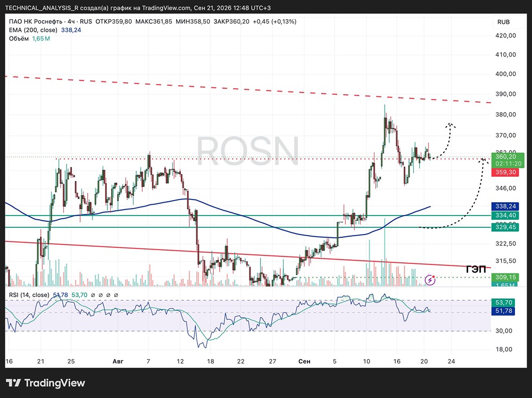Click the 21 date label on time axis

(x=41, y=361)
